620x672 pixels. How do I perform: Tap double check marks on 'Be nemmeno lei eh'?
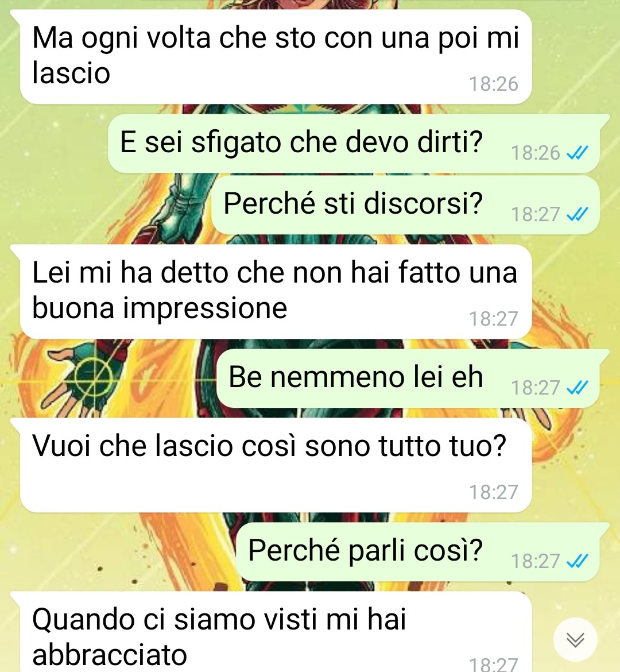point(577,388)
